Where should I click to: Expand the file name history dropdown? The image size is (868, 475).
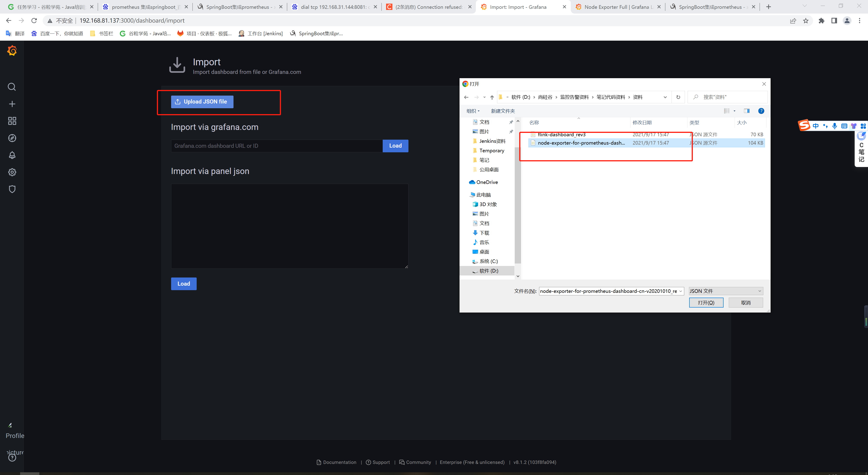(x=681, y=291)
